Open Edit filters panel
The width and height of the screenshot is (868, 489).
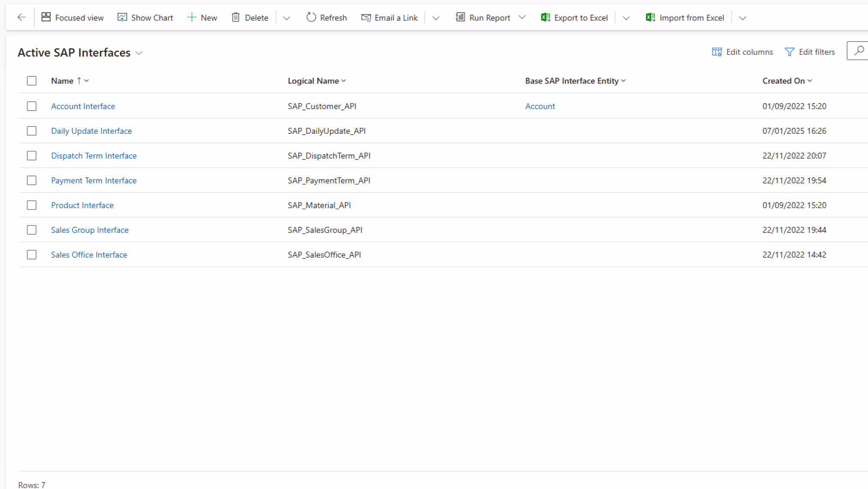coord(810,52)
